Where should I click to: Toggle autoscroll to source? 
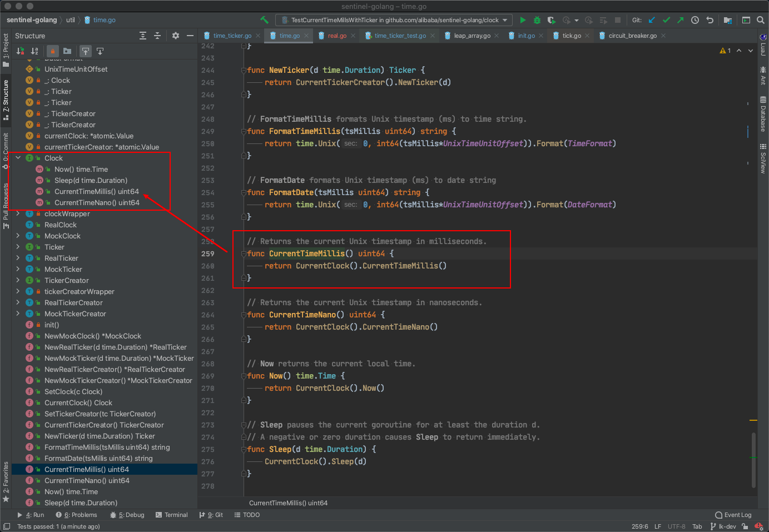tap(86, 51)
